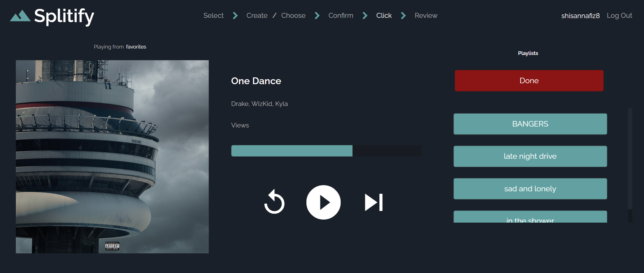Screen dimensions: 644x273
Task: Play One Dance with the play button
Action: click(x=323, y=202)
